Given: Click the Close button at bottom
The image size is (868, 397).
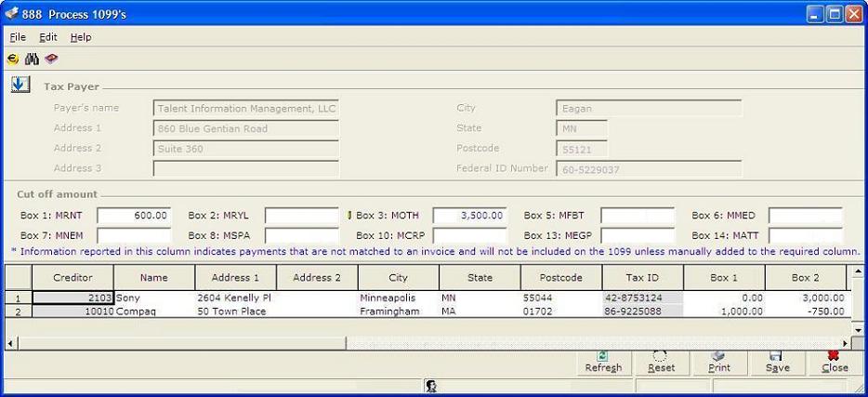Looking at the screenshot, I should click(835, 364).
